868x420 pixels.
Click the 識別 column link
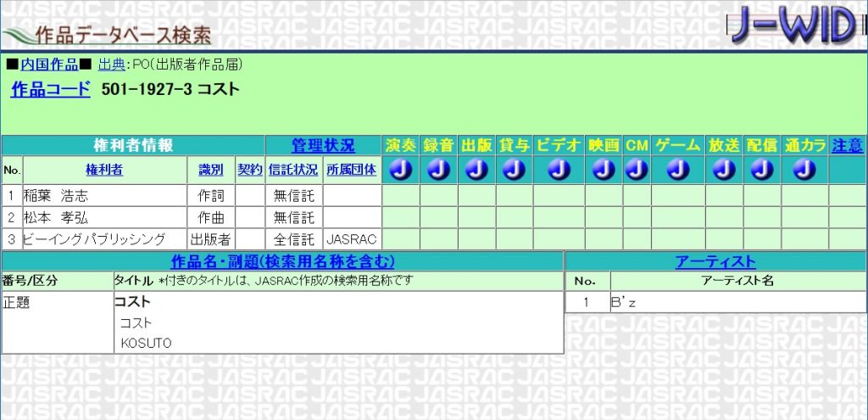coord(210,170)
